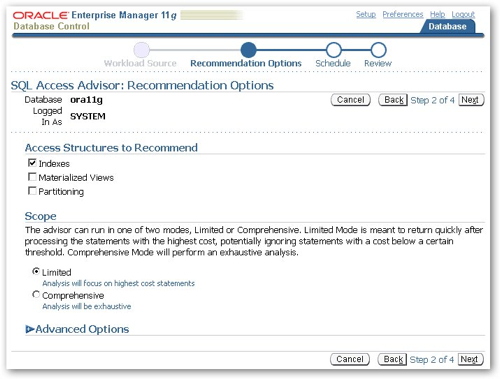Click the Schedule step label
The width and height of the screenshot is (500, 379).
[333, 63]
